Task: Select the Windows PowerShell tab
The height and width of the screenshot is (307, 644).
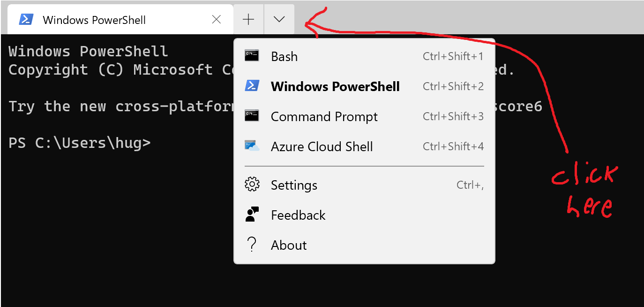Action: (x=94, y=20)
